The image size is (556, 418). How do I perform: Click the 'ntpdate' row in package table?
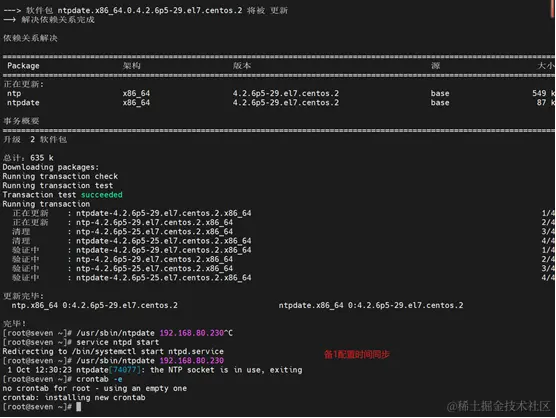click(x=279, y=103)
